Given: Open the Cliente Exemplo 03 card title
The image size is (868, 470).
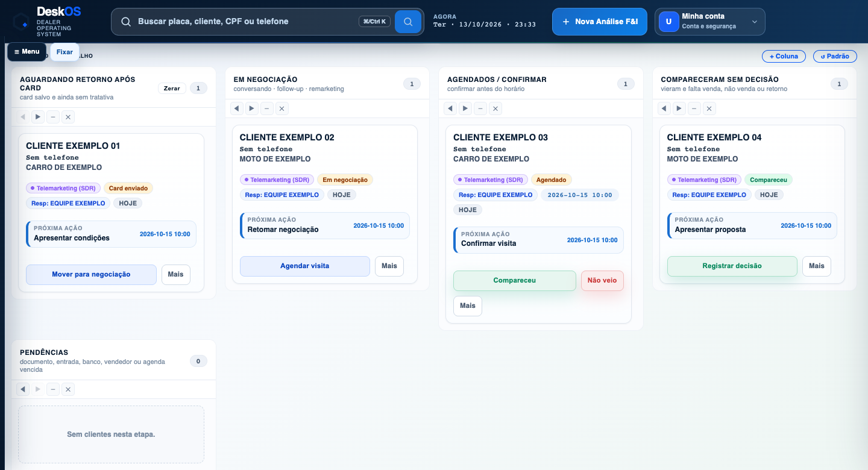Looking at the screenshot, I should pos(500,137).
